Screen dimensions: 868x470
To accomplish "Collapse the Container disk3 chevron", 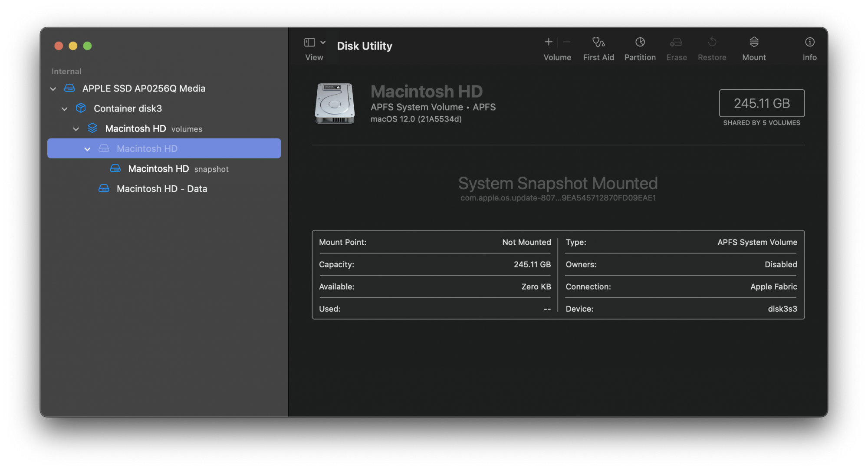I will tap(64, 108).
